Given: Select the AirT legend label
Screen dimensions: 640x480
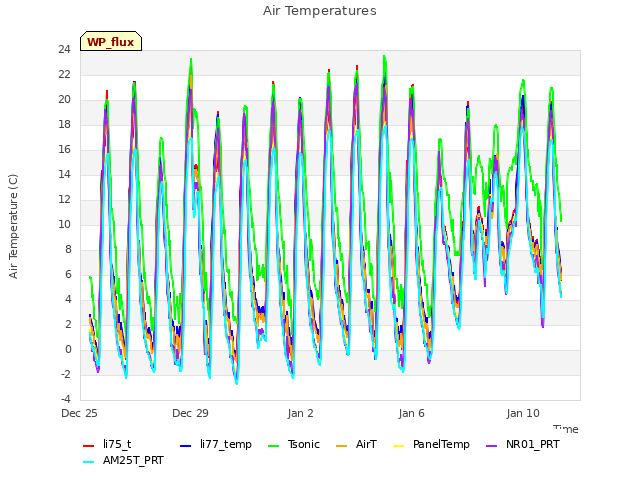Looking at the screenshot, I should (366, 444).
